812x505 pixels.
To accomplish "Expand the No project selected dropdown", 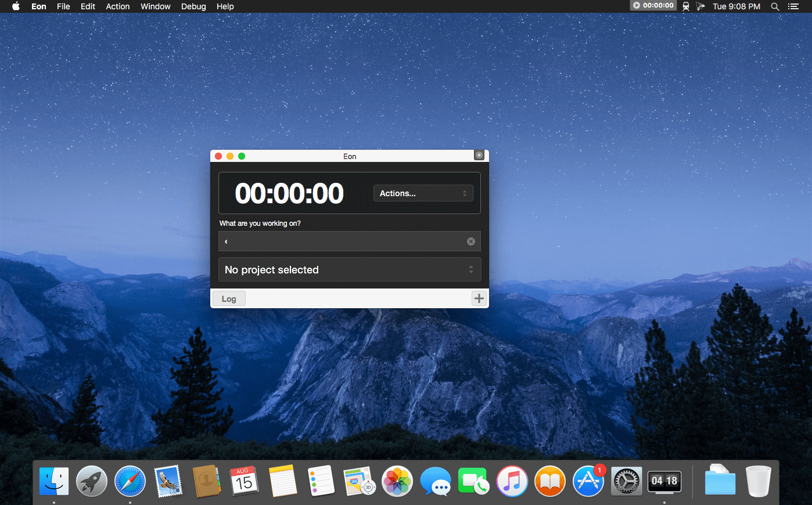I will coord(349,269).
